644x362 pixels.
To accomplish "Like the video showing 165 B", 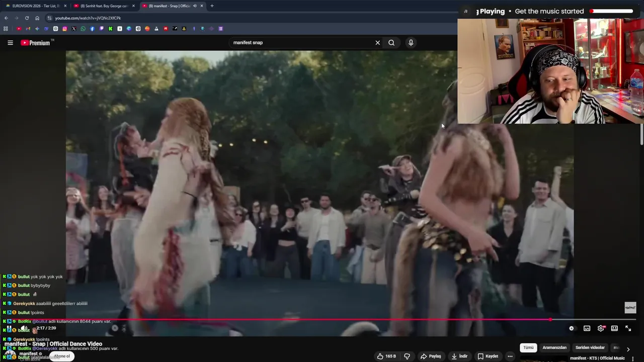I will pyautogui.click(x=386, y=356).
